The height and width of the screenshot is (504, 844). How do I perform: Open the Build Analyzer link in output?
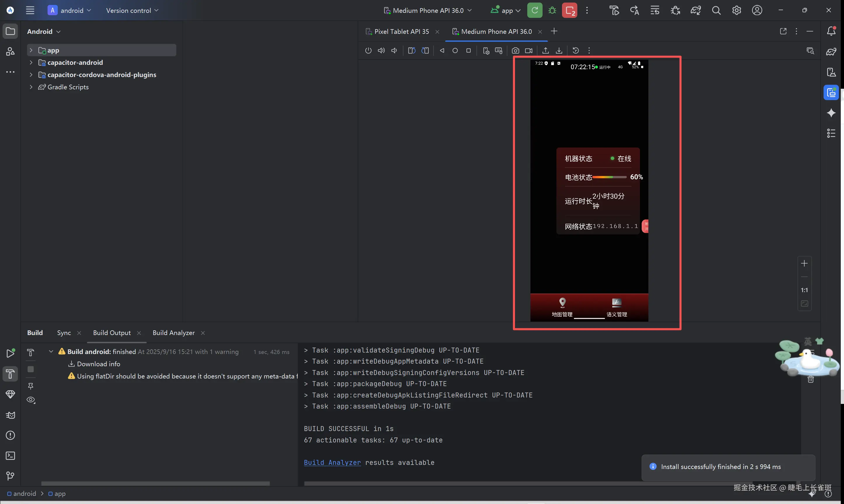coord(332,463)
